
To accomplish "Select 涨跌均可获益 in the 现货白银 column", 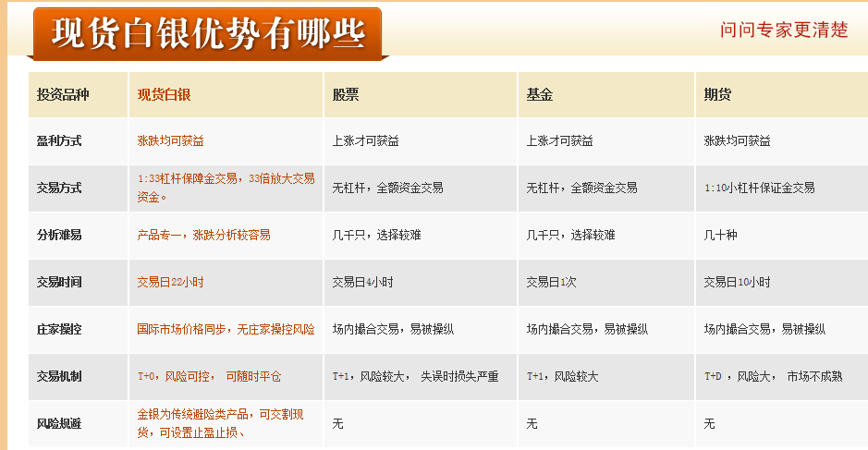I will [170, 141].
